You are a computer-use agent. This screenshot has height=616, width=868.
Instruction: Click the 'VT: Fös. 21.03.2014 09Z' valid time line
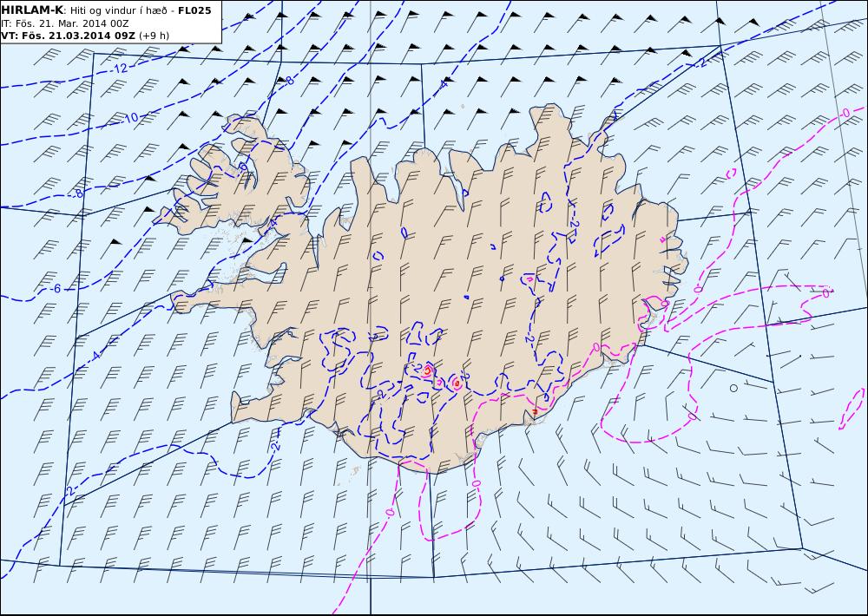point(85,36)
